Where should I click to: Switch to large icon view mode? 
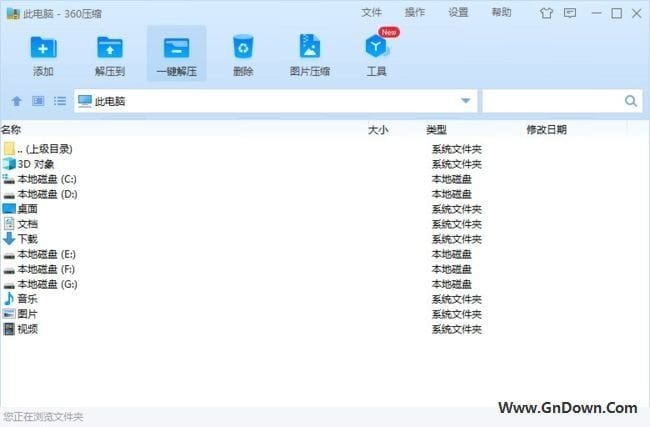(38, 101)
